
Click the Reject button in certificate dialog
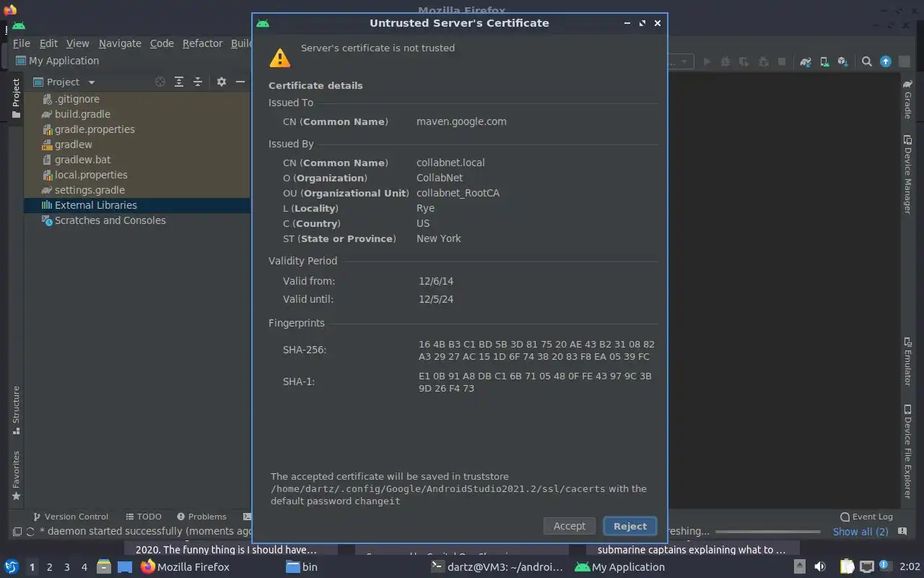(630, 526)
